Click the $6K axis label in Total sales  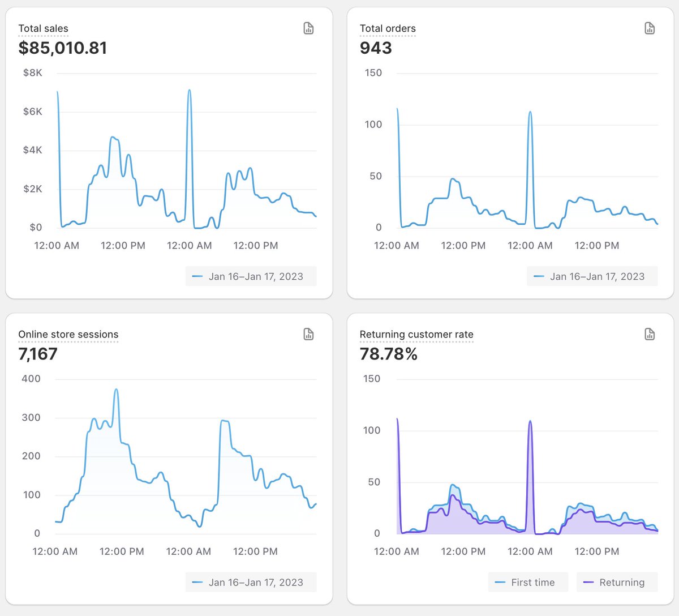point(33,112)
